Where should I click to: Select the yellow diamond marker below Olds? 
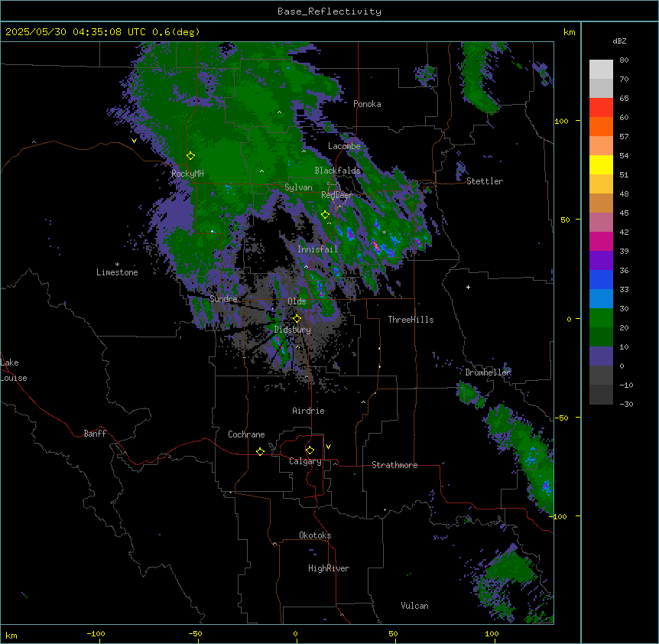pos(297,319)
